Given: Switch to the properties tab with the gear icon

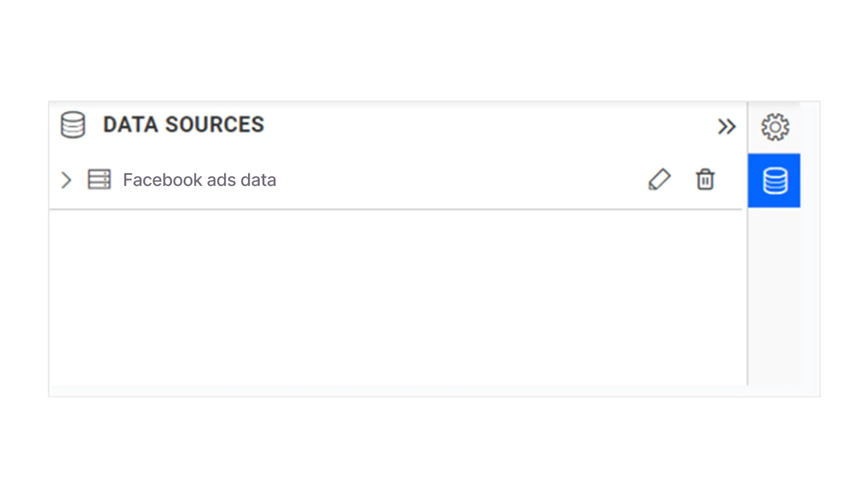Looking at the screenshot, I should (775, 127).
